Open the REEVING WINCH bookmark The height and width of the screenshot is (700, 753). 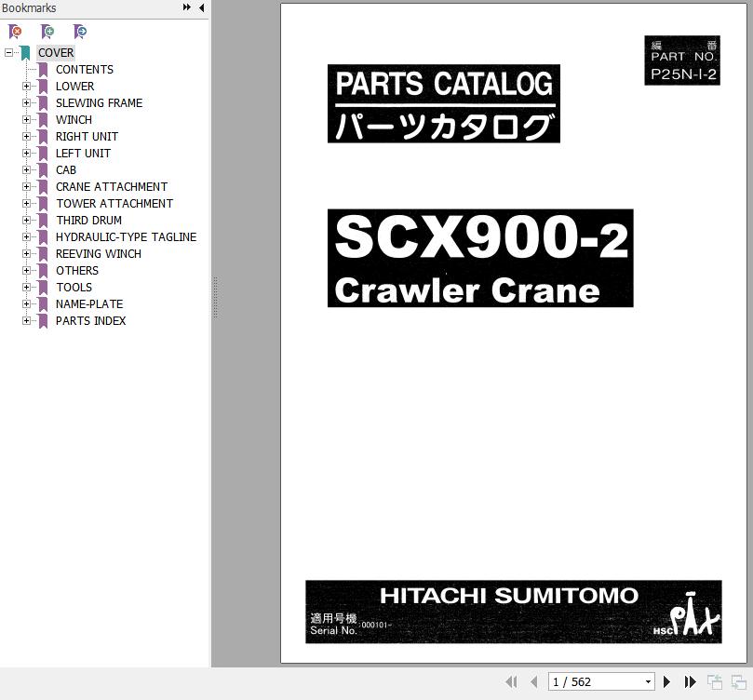[99, 254]
